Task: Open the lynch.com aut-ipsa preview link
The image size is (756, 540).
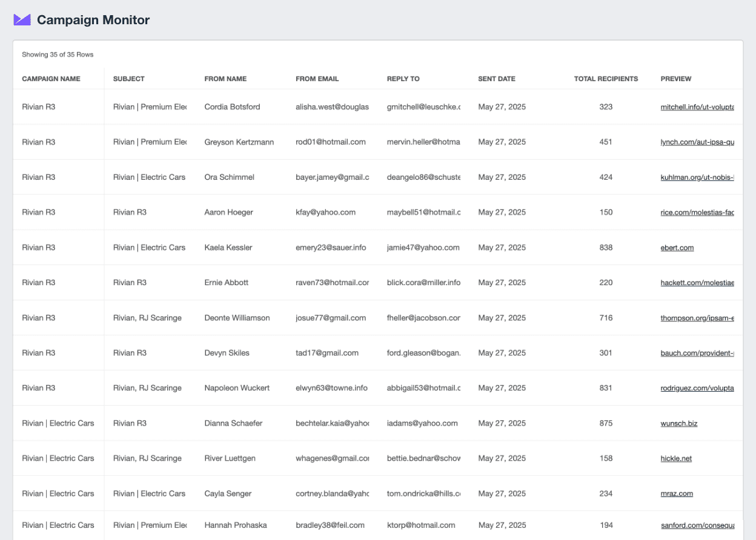Action: [695, 142]
